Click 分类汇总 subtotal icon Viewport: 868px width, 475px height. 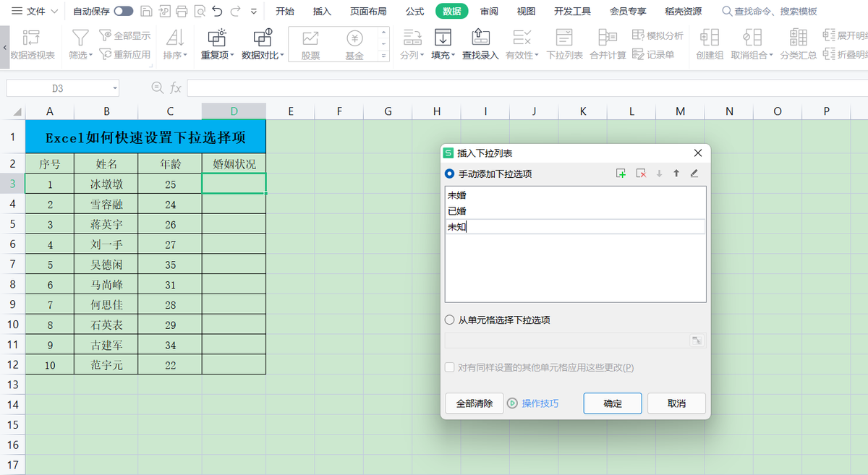(x=798, y=38)
